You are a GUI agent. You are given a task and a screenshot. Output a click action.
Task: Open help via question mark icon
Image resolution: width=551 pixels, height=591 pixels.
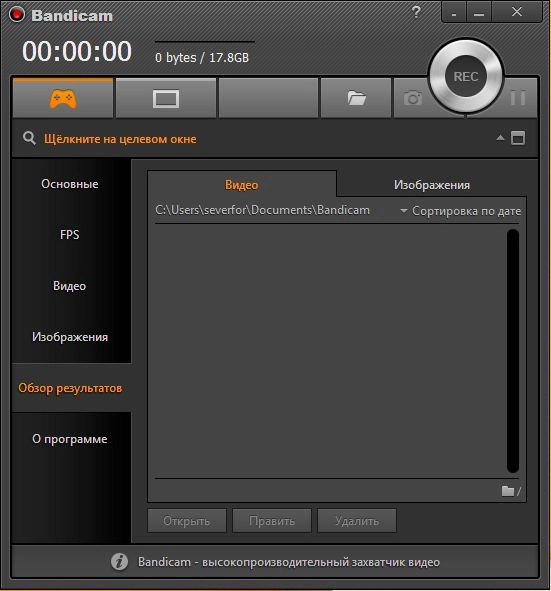[x=416, y=12]
